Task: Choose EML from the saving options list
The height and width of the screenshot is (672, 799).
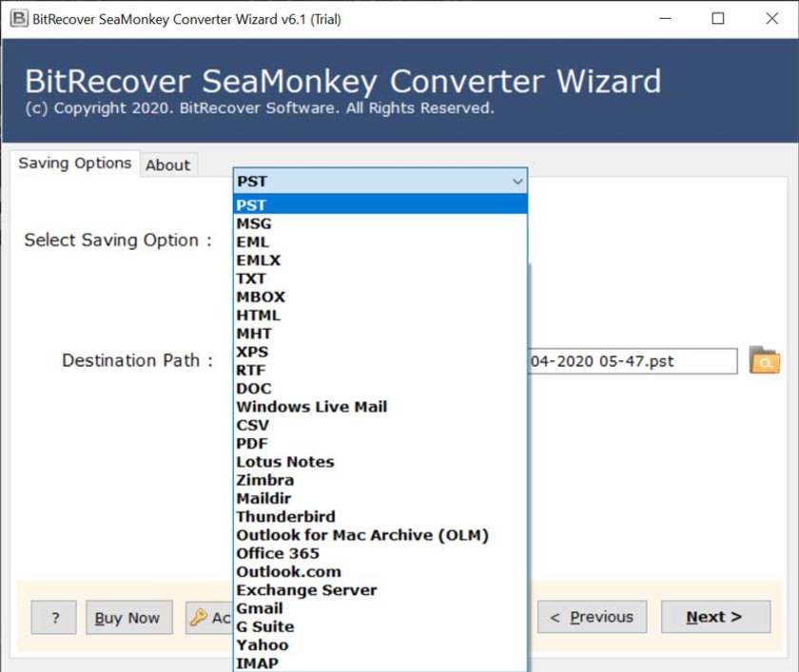Action: pyautogui.click(x=380, y=241)
